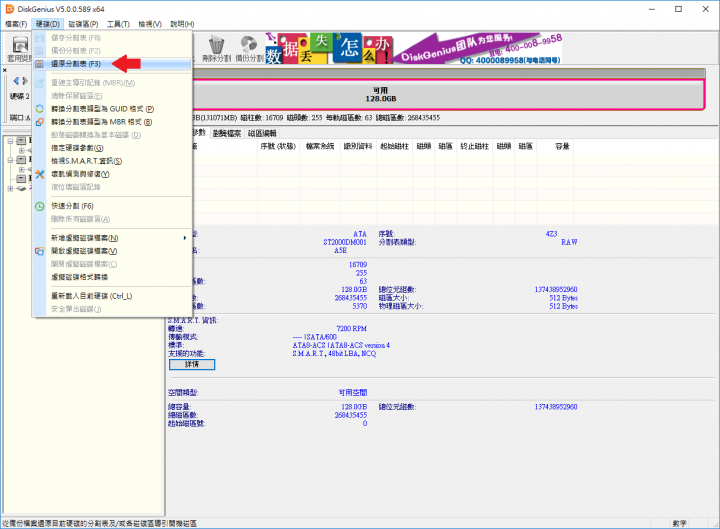Open the 磁碟區(P) menu
Image resolution: width=720 pixels, height=529 pixels.
[x=83, y=24]
